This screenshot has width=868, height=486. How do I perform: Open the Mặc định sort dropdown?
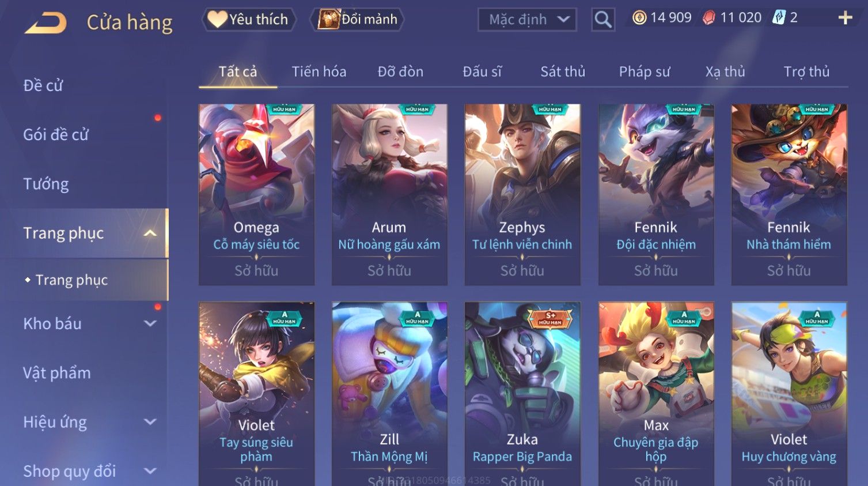coord(527,20)
